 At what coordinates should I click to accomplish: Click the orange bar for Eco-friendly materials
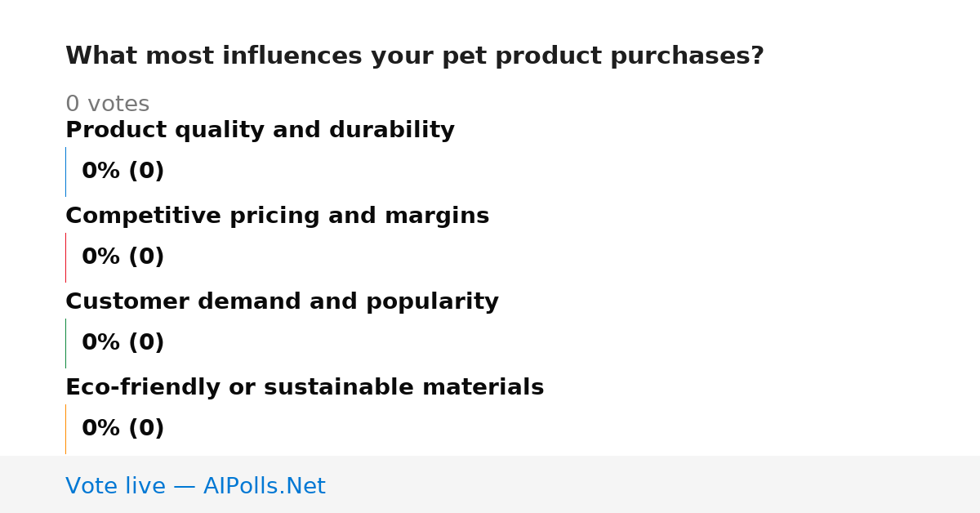65,429
